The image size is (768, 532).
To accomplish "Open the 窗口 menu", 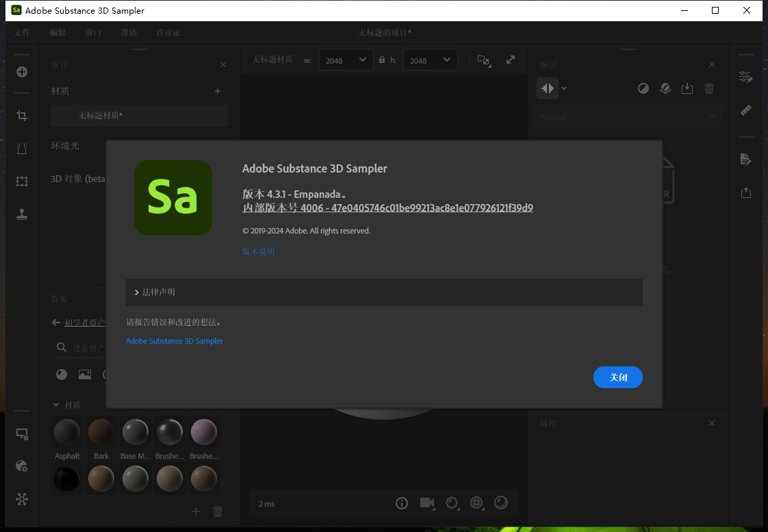I will 93,32.
